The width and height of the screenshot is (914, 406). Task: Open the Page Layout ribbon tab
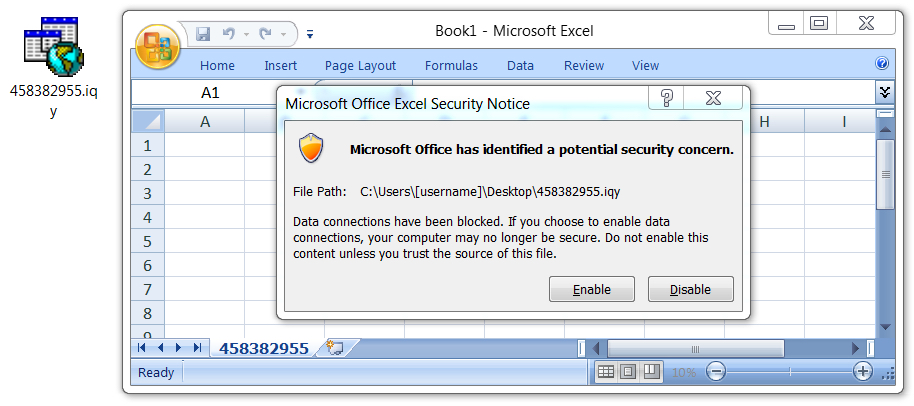click(x=360, y=66)
